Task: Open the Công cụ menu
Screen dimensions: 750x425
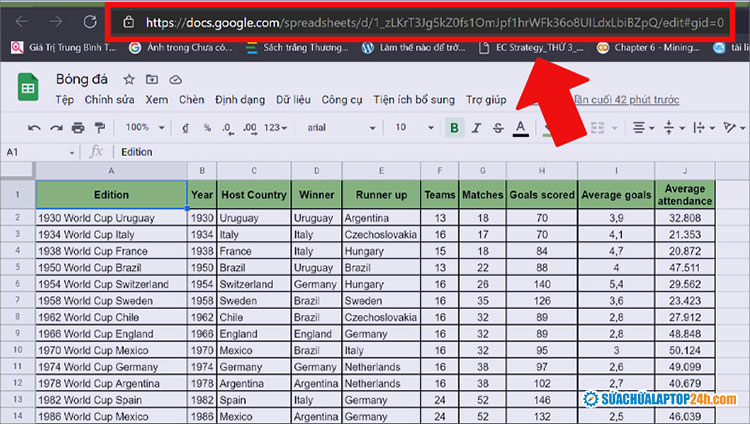Action: click(x=342, y=100)
